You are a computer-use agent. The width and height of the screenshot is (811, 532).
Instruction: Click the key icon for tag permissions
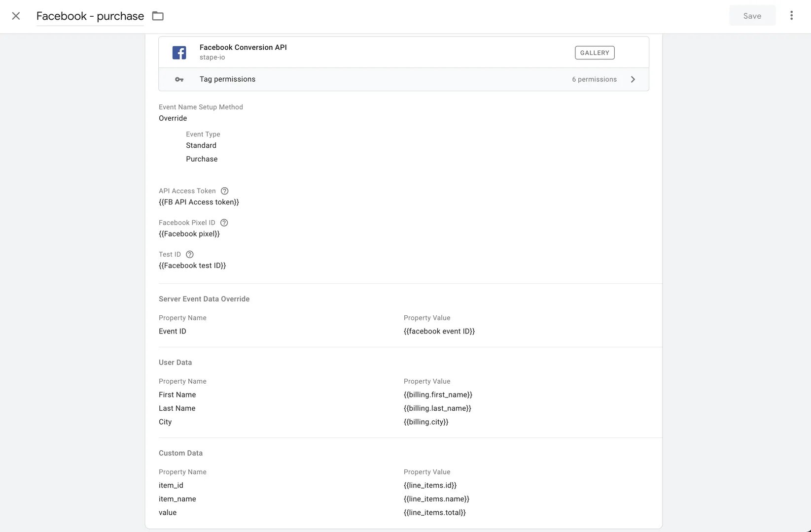179,79
